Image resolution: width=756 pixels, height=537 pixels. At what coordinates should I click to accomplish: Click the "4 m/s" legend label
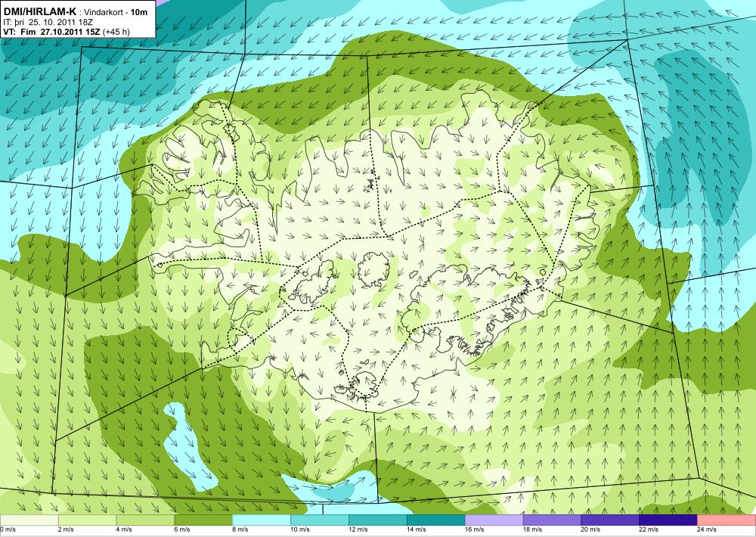click(x=124, y=529)
